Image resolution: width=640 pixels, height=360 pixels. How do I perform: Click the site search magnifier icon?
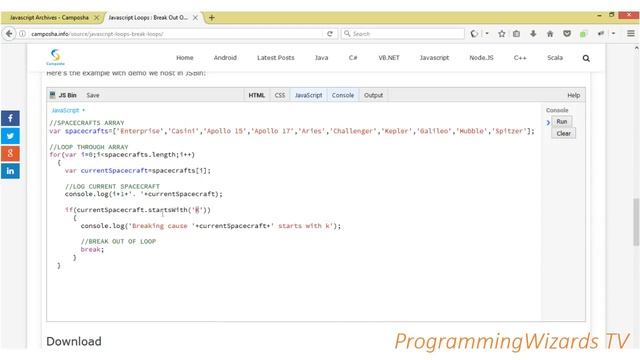pos(586,58)
